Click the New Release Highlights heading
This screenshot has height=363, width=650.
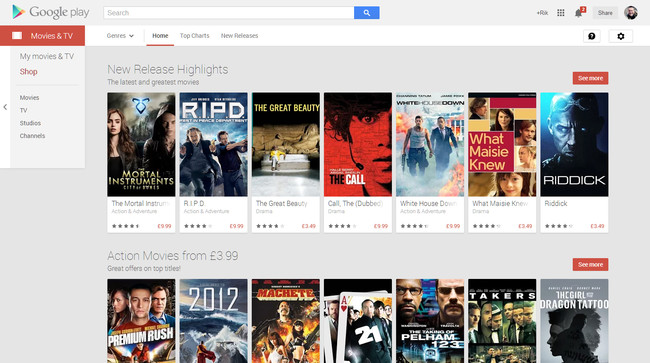click(167, 69)
